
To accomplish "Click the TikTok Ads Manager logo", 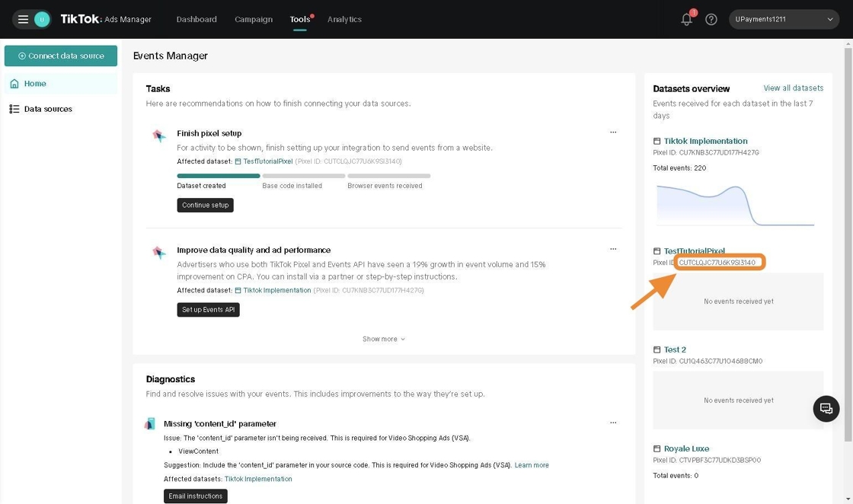I will (x=106, y=20).
